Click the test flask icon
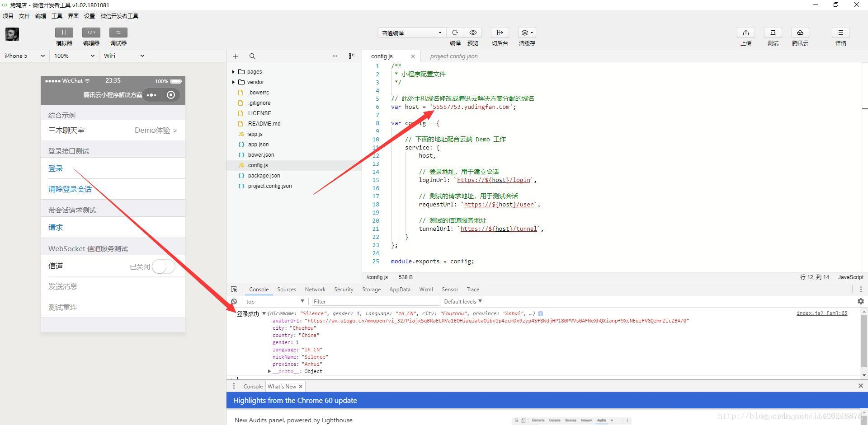This screenshot has height=425, width=868. 773,33
